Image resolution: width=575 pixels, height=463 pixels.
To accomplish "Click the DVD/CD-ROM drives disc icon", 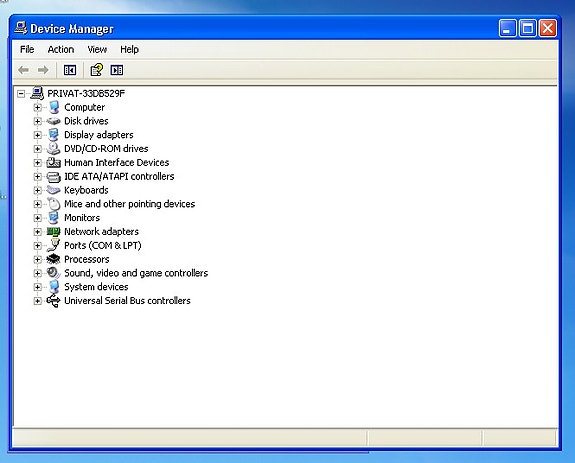I will click(54, 148).
